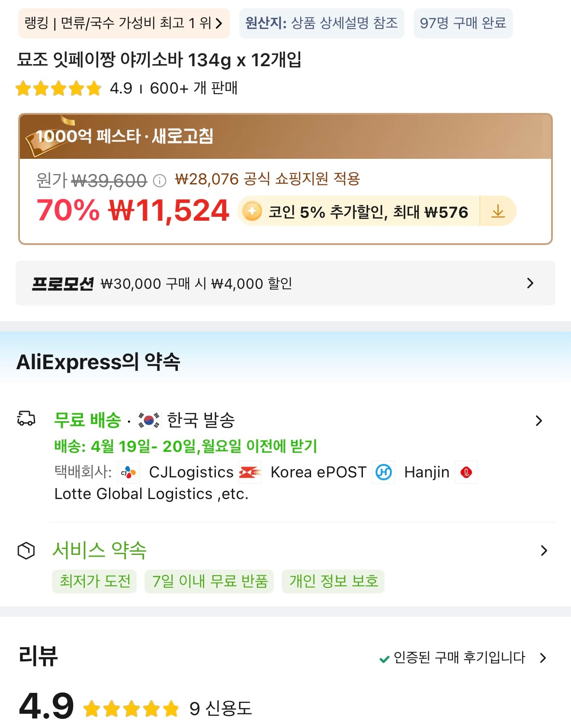Open the 랭킹 면류/국수 ranking page
571x728 pixels.
tap(122, 24)
